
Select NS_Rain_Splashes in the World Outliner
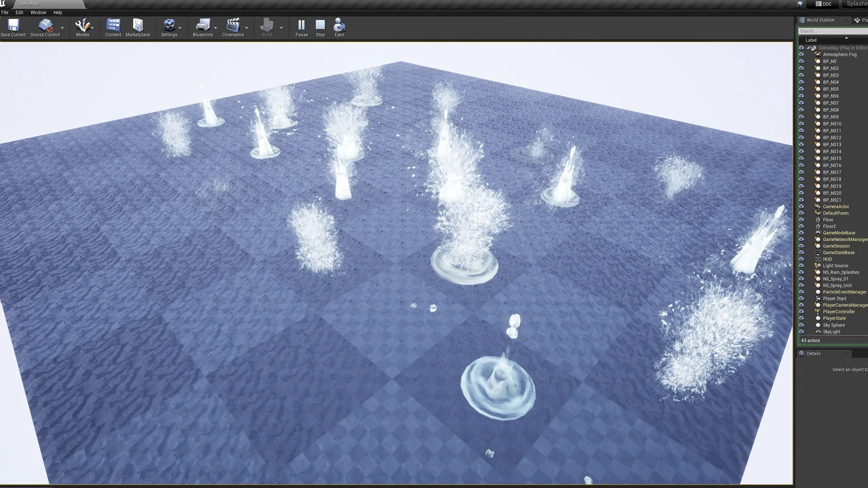[841, 272]
